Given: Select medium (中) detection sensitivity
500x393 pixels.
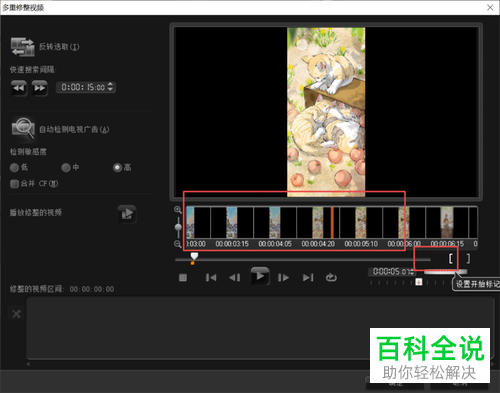Looking at the screenshot, I should (x=66, y=168).
